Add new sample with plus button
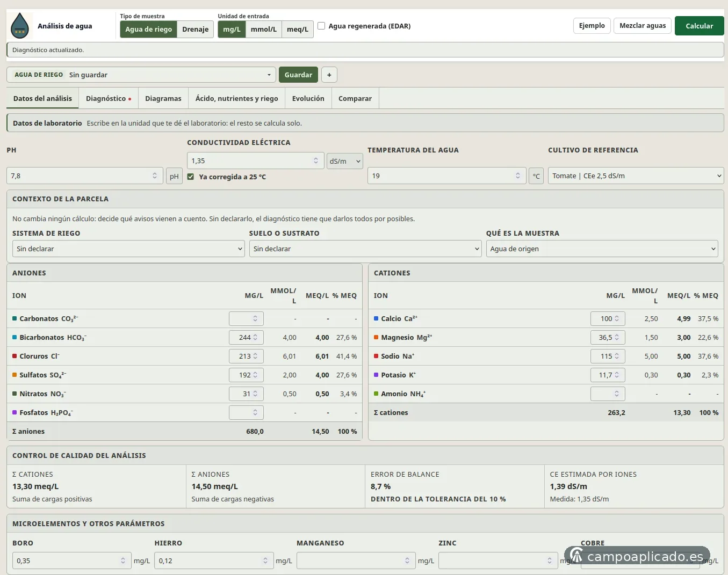Image resolution: width=728 pixels, height=575 pixels. tap(329, 75)
